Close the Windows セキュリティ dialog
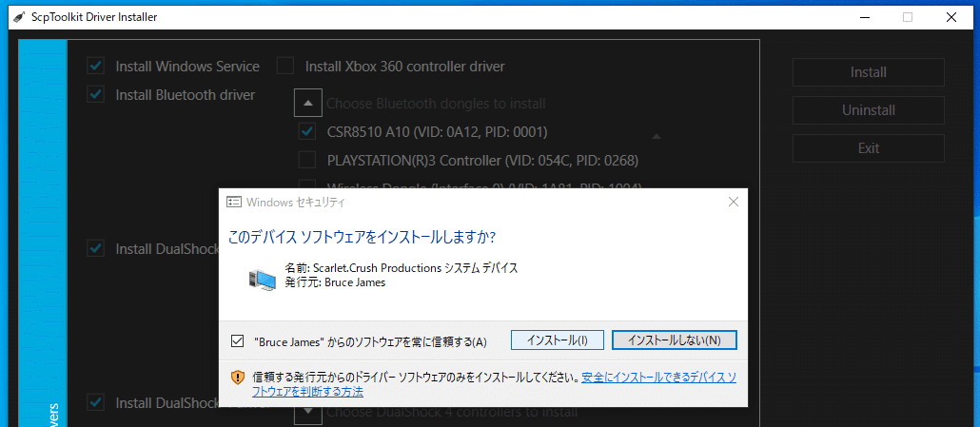Viewport: 980px width, 427px height. pos(734,202)
